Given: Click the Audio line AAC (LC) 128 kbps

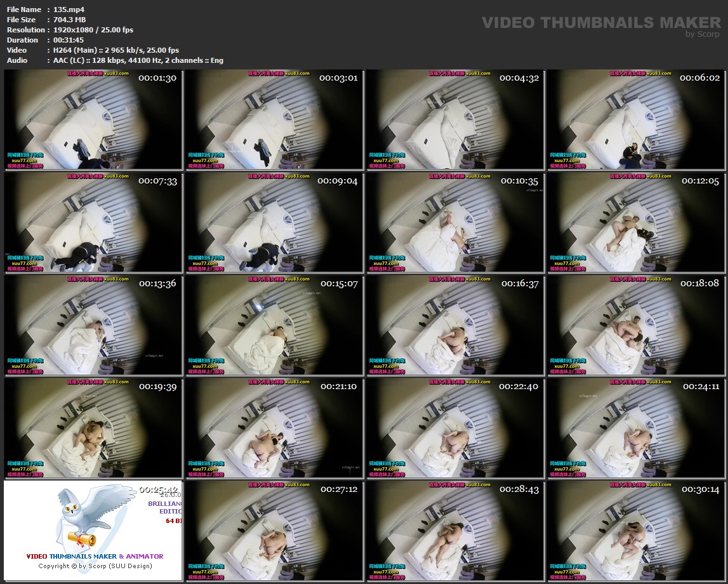Looking at the screenshot, I should coord(138,60).
